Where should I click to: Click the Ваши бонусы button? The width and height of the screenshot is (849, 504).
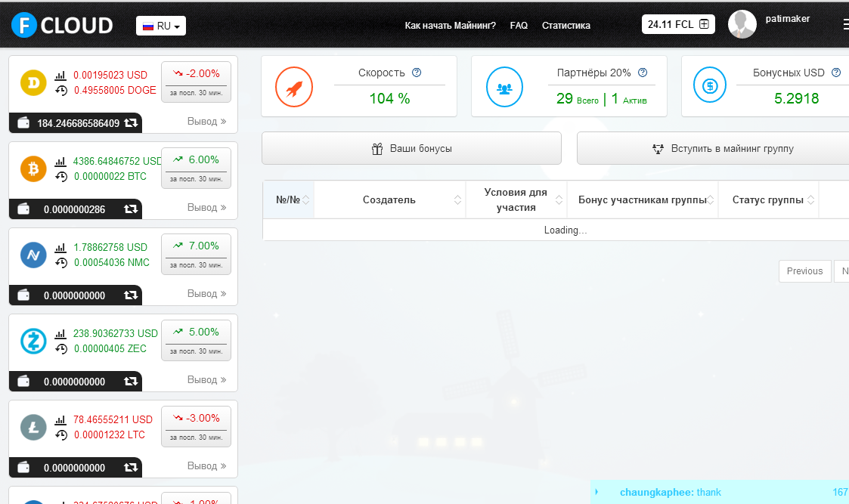coord(411,149)
